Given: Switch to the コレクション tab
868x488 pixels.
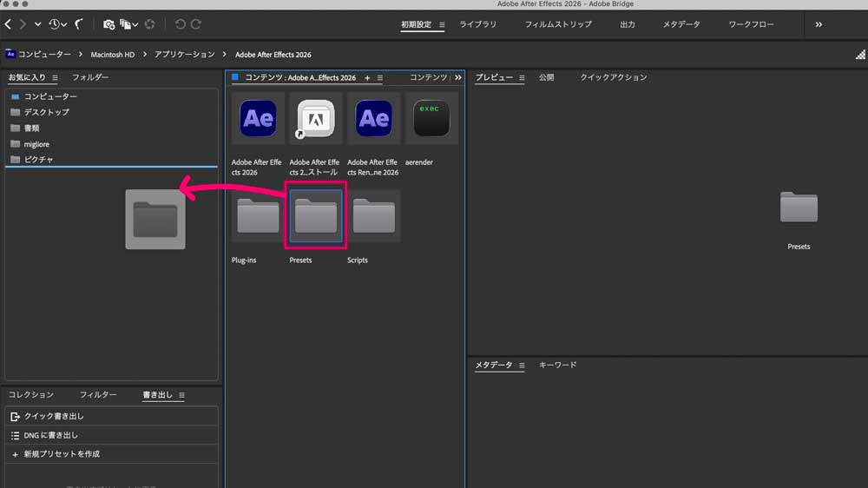Looking at the screenshot, I should click(x=31, y=394).
